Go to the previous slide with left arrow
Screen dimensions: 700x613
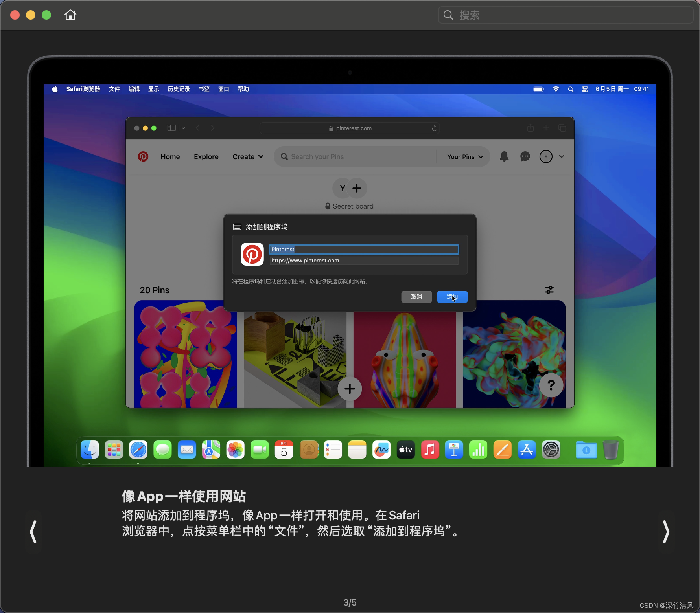[x=34, y=532]
